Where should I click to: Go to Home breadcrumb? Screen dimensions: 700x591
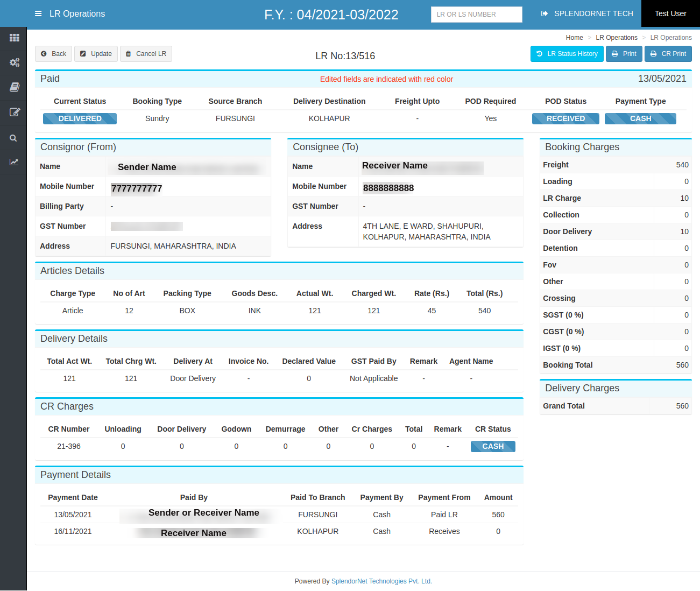point(574,38)
